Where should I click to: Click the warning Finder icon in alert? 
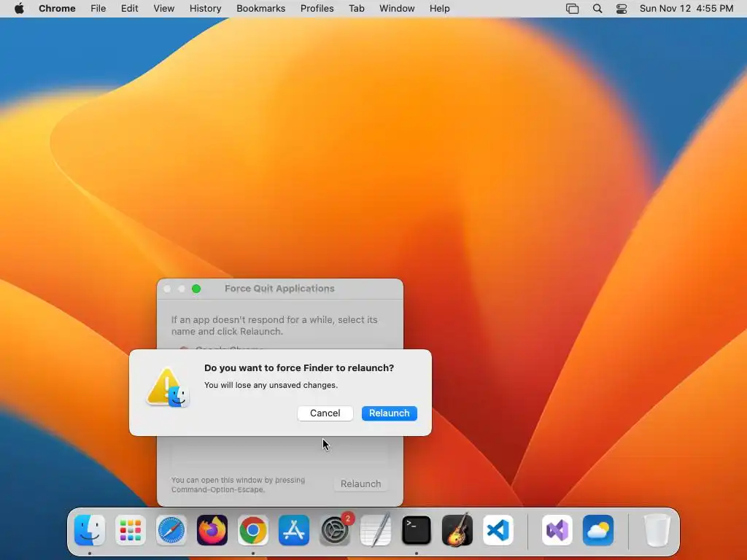168,388
